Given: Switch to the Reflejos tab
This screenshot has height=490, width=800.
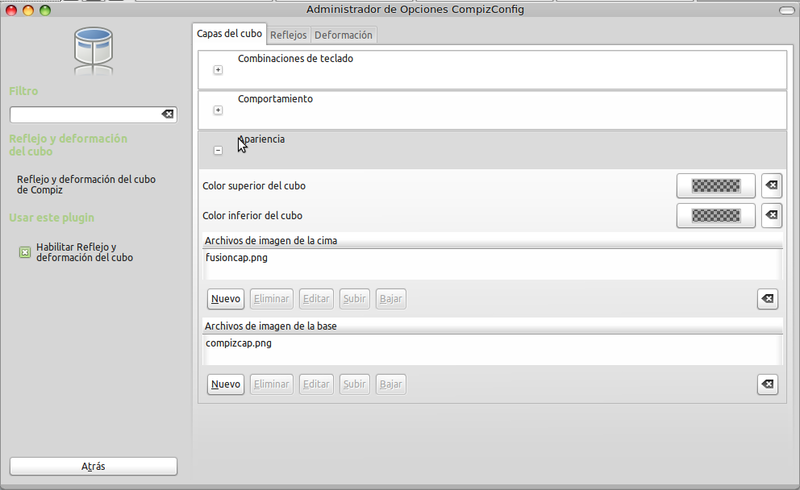Looking at the screenshot, I should [289, 35].
